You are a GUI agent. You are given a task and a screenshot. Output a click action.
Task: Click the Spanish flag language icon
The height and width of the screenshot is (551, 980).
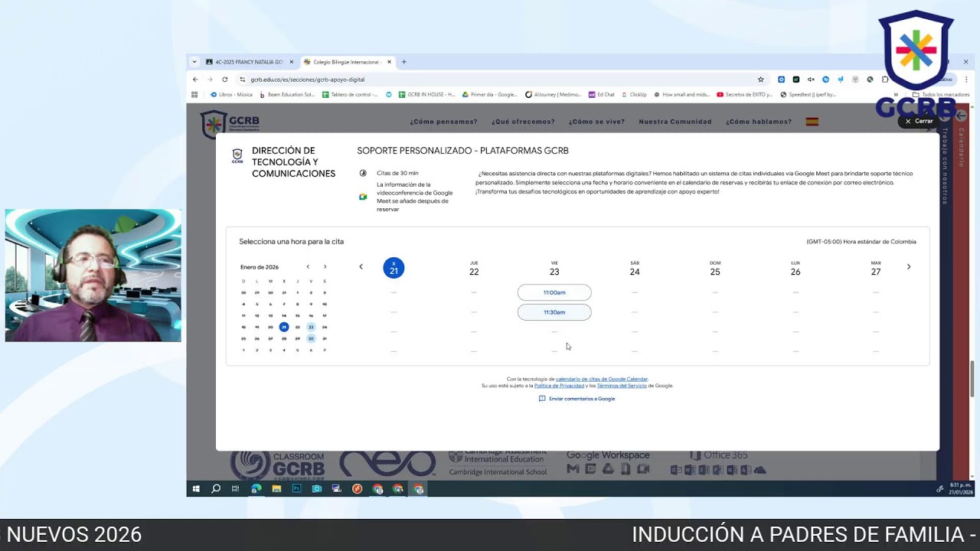(x=812, y=122)
